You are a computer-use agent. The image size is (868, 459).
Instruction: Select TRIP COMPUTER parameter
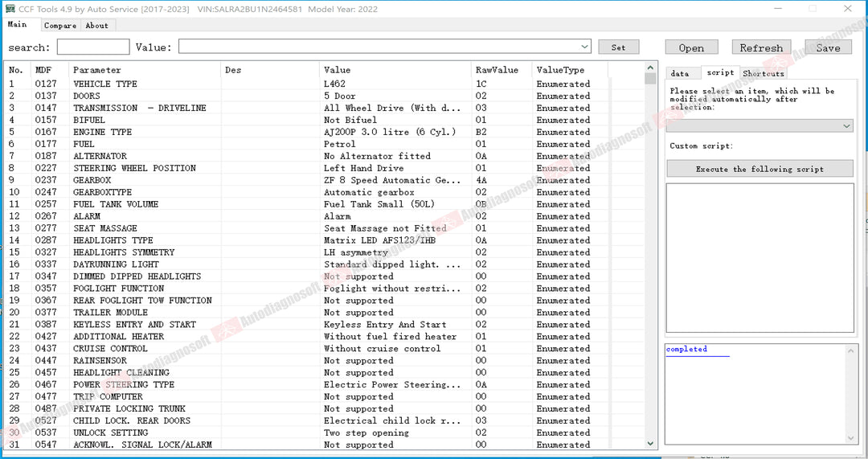click(x=108, y=396)
